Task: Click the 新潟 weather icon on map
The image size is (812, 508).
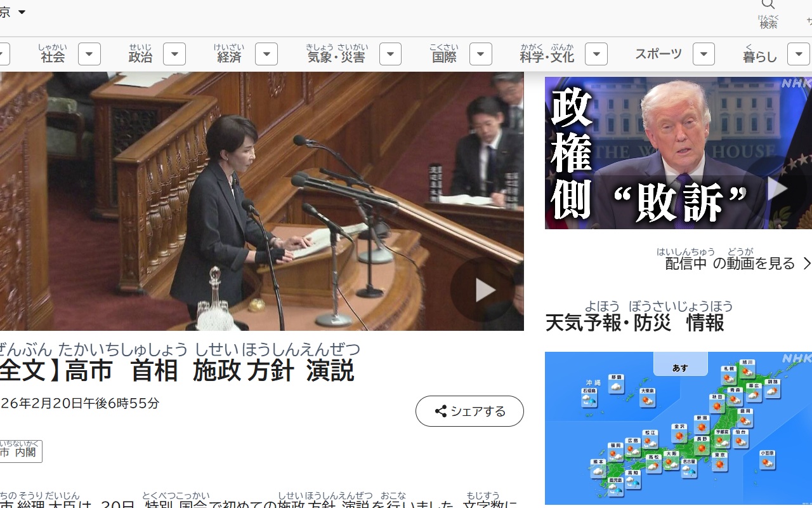Action: [x=702, y=424]
